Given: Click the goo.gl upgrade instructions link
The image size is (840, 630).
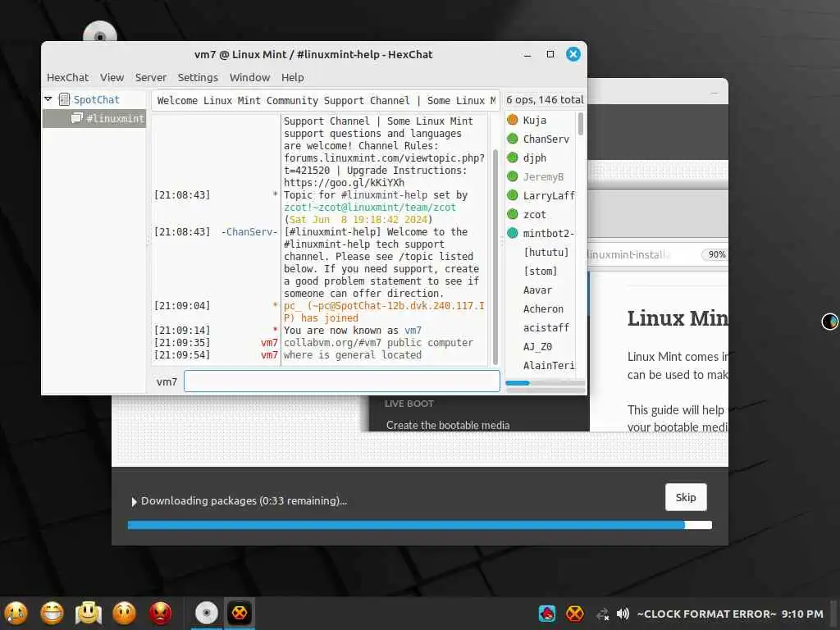Looking at the screenshot, I should tap(344, 183).
